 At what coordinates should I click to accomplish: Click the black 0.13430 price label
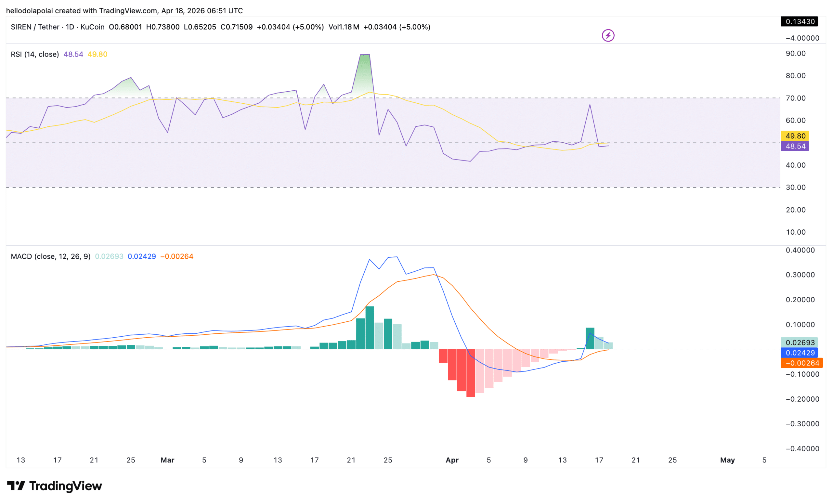click(x=799, y=21)
